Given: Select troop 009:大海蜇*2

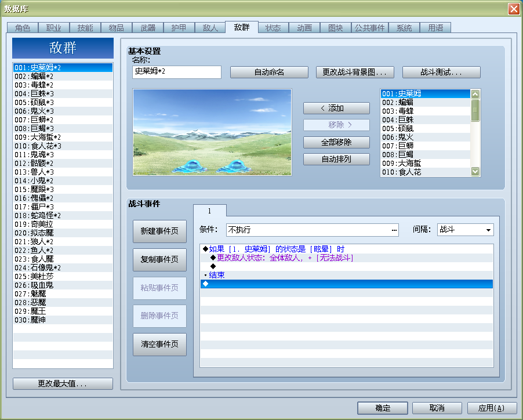Looking at the screenshot, I should (x=63, y=137).
